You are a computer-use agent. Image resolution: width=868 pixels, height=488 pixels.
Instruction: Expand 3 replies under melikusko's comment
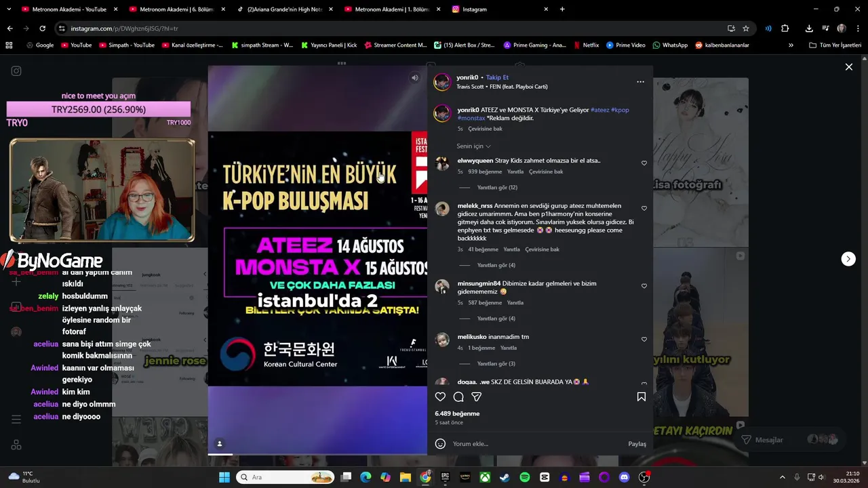point(496,364)
